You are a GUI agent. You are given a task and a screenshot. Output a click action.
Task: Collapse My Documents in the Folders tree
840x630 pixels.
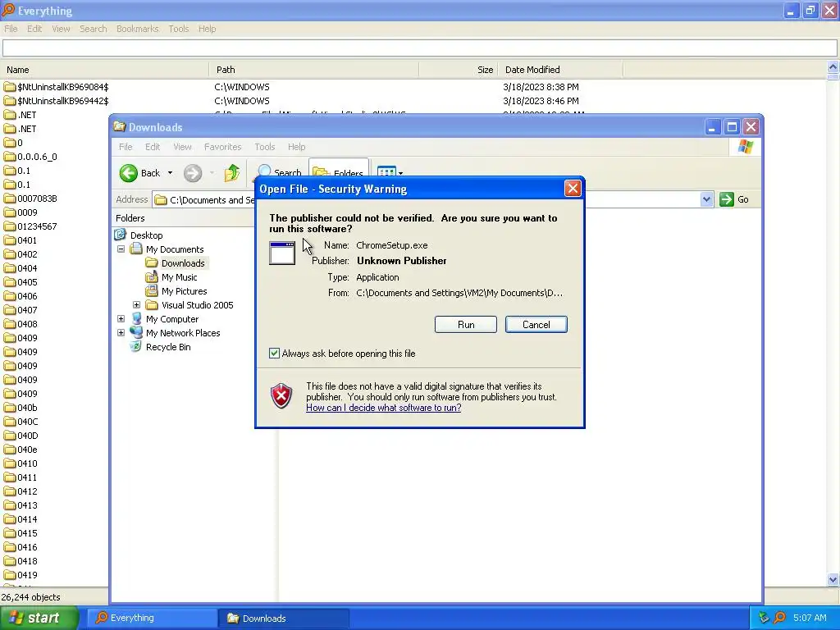[x=121, y=249]
